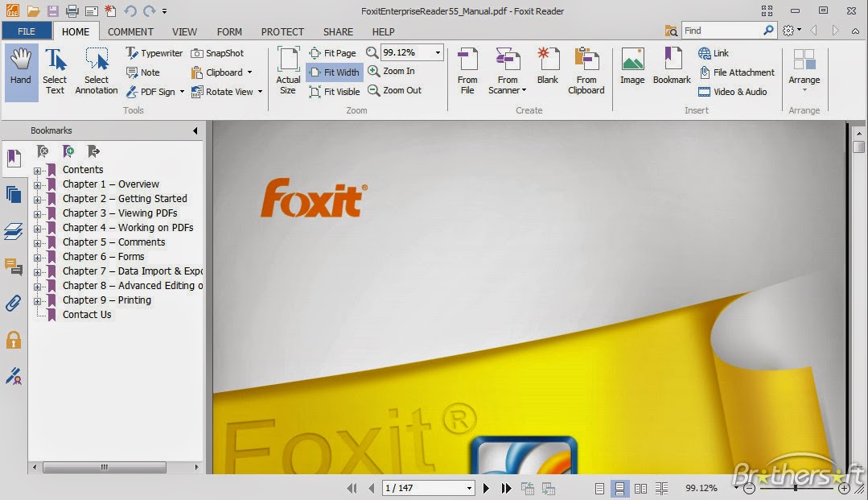Open Chapter 9 – Printing bookmark
This screenshot has height=500, width=868.
point(107,300)
